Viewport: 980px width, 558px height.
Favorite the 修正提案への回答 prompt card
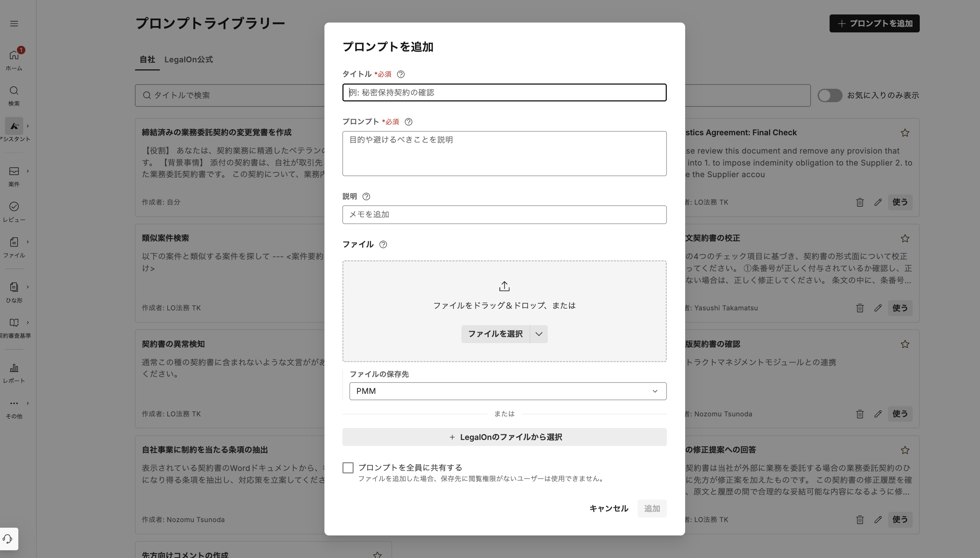coord(905,450)
